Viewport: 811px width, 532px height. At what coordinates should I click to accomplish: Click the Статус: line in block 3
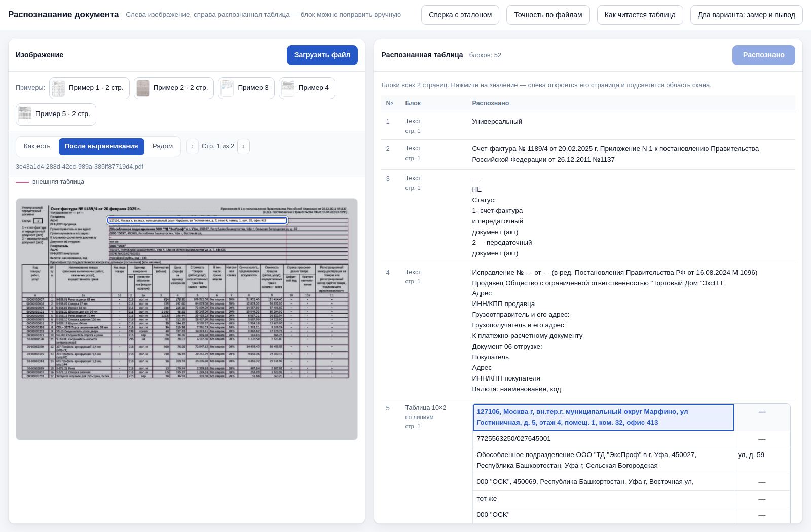pos(484,200)
